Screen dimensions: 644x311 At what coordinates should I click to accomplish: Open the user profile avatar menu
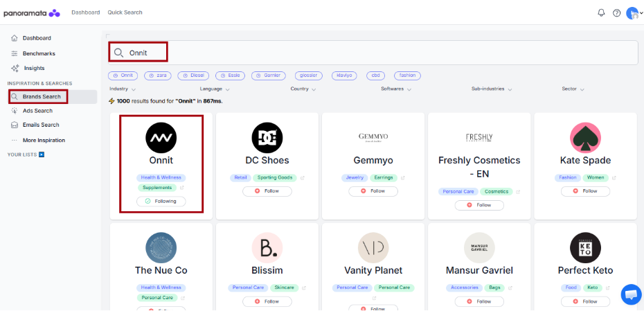pos(634,12)
